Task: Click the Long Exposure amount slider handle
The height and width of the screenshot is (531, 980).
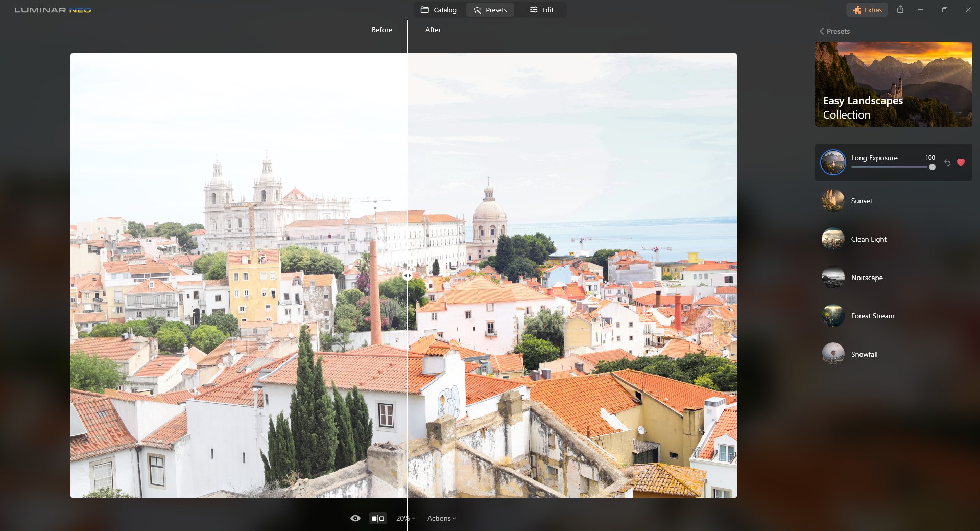Action: 932,167
